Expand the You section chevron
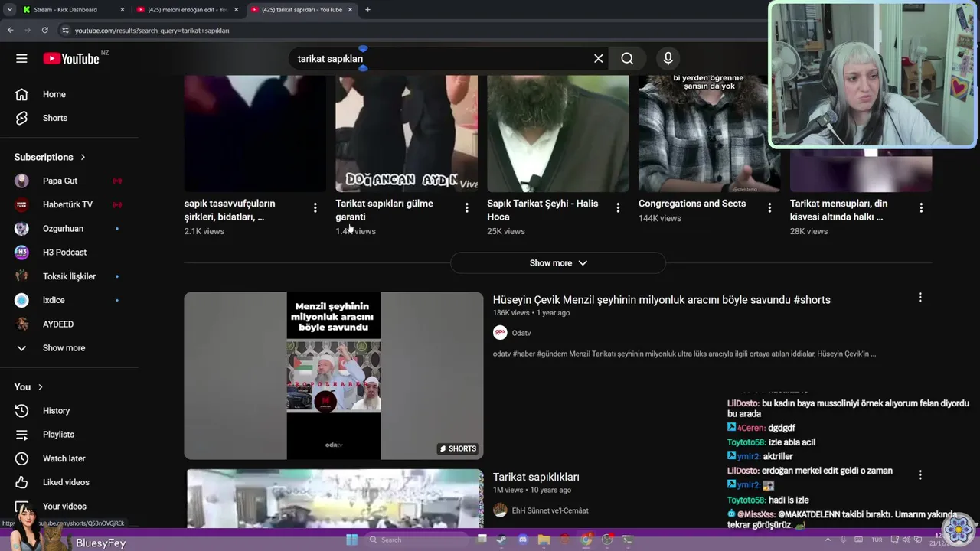The height and width of the screenshot is (551, 980). click(x=41, y=387)
